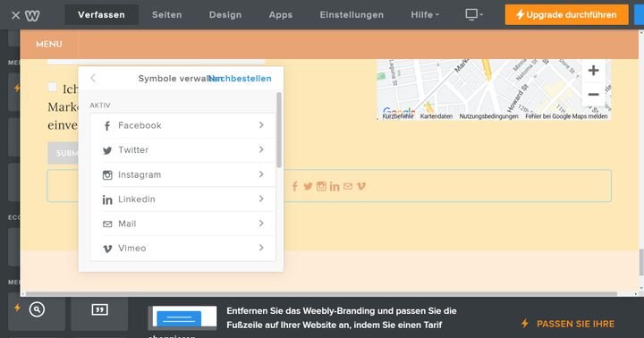The image size is (644, 338).
Task: Go back with the panel's left chevron
Action: (x=93, y=78)
